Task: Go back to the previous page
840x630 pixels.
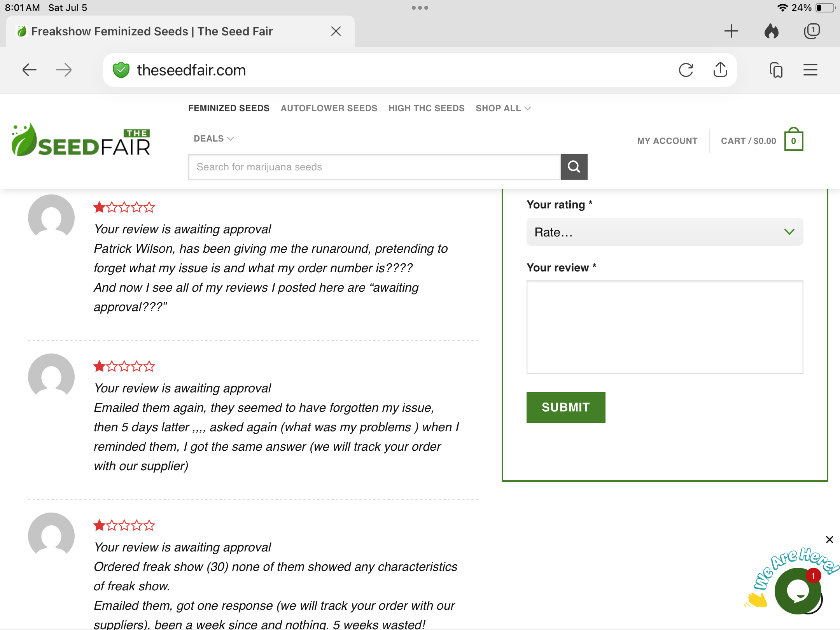Action: click(29, 70)
